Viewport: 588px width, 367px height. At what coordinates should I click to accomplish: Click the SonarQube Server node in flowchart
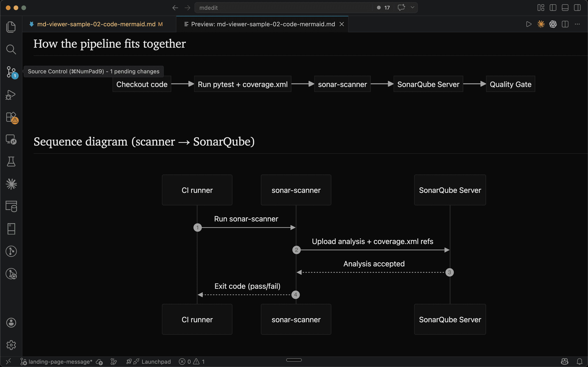(428, 84)
